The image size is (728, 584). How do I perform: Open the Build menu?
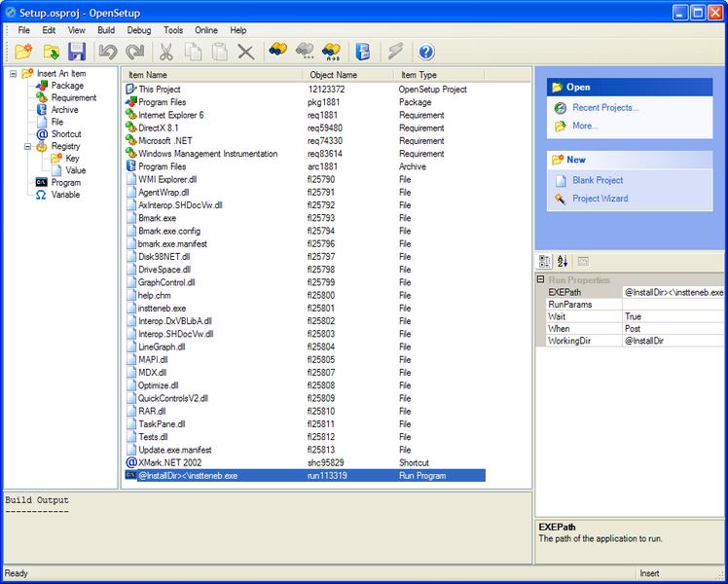point(106,30)
